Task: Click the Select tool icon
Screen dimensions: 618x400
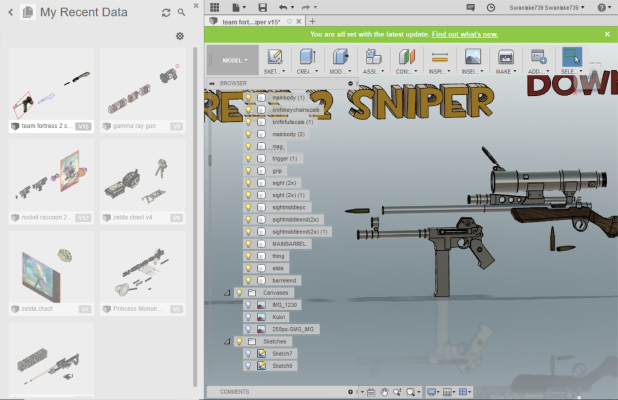Action: (572, 57)
